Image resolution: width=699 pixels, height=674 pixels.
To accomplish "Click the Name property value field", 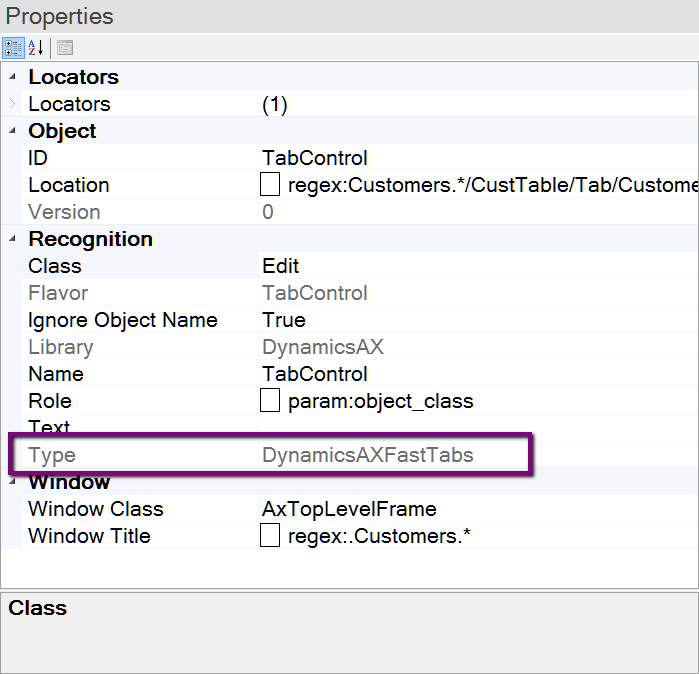I will pos(315,374).
